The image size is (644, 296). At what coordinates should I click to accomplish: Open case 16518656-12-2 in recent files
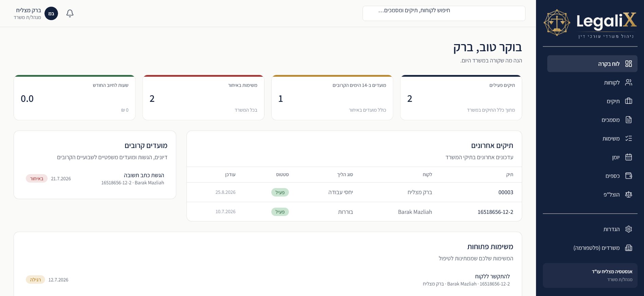pos(354,212)
